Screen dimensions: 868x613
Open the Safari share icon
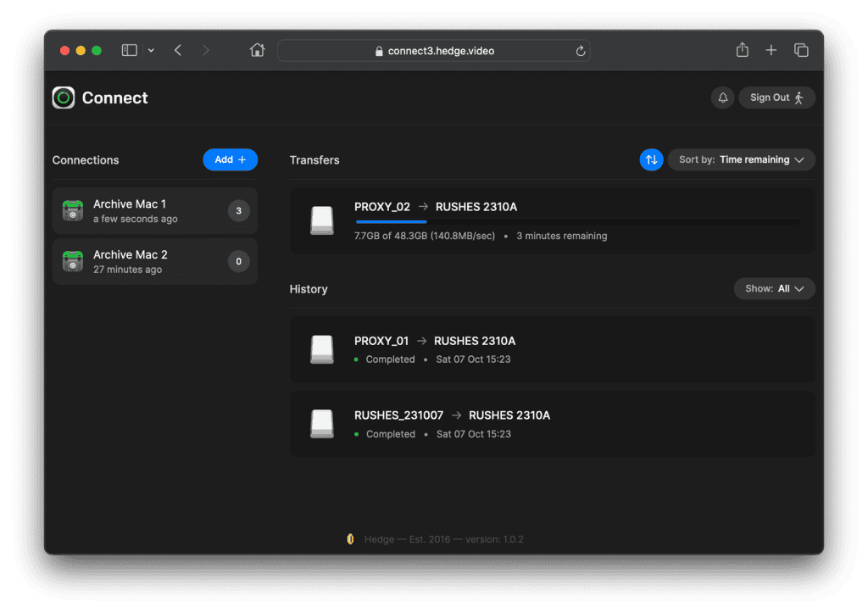point(742,51)
